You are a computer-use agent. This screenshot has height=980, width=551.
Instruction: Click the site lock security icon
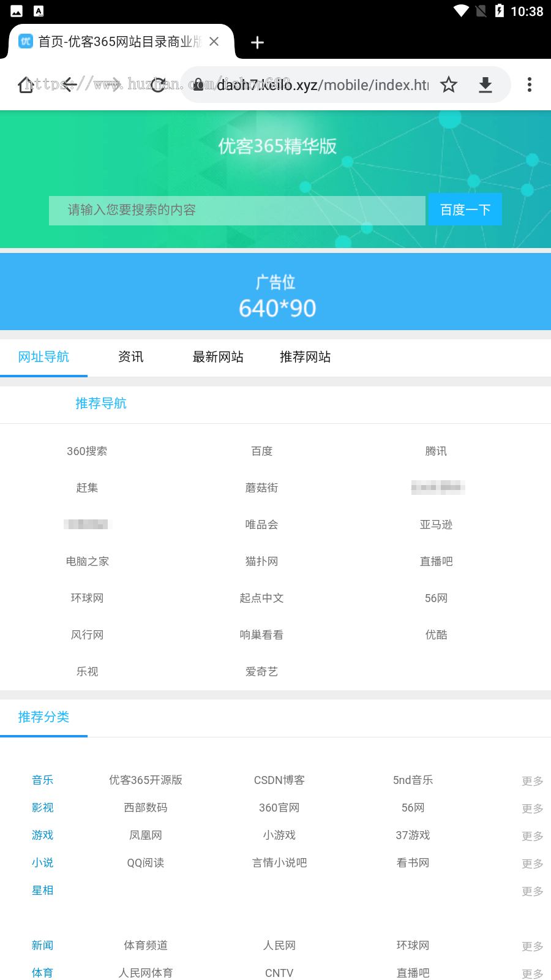(198, 84)
